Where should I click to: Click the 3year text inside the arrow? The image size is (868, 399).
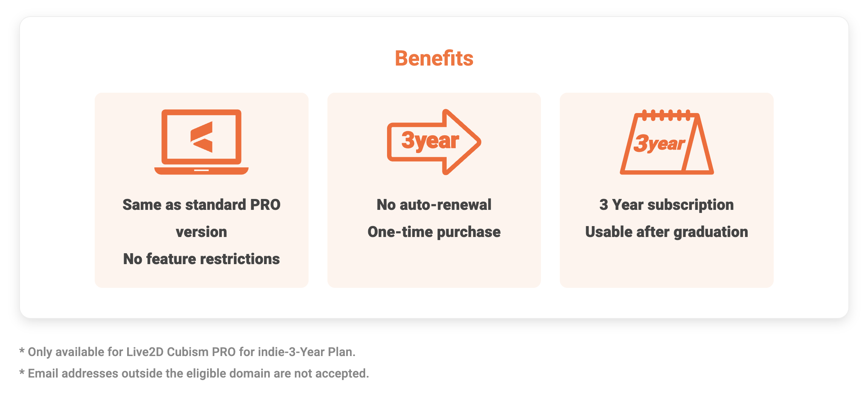pos(430,141)
